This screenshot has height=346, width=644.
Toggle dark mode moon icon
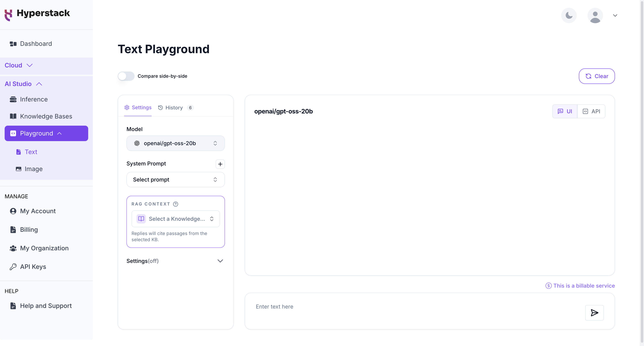coord(569,15)
